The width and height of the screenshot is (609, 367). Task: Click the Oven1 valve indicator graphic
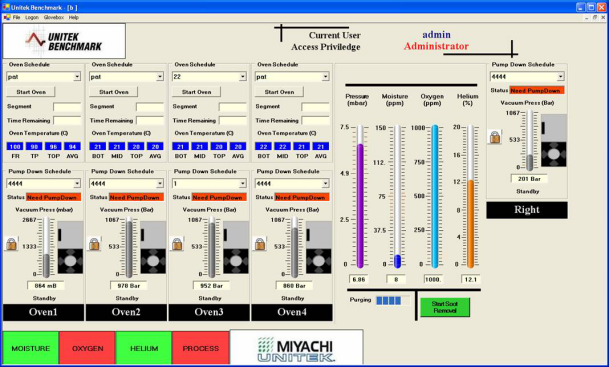pyautogui.click(x=70, y=247)
